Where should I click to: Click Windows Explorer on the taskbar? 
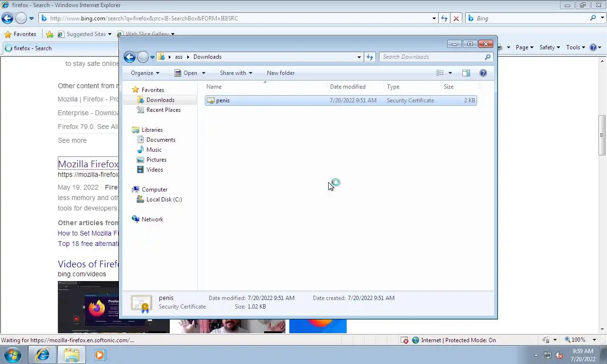point(72,355)
